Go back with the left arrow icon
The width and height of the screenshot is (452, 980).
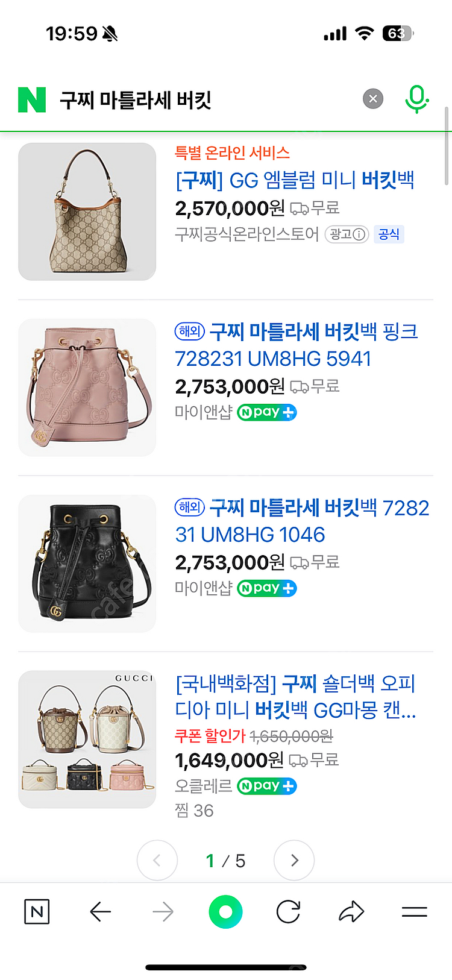[x=101, y=912]
